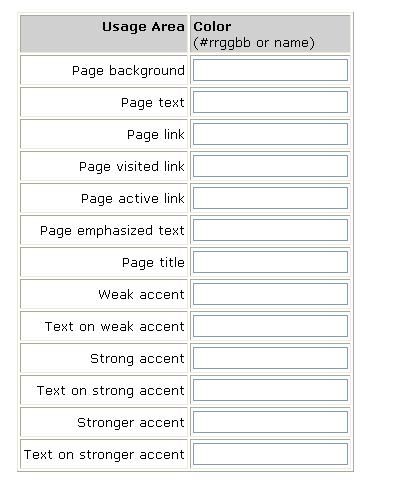Select the Page text color input

(x=270, y=102)
